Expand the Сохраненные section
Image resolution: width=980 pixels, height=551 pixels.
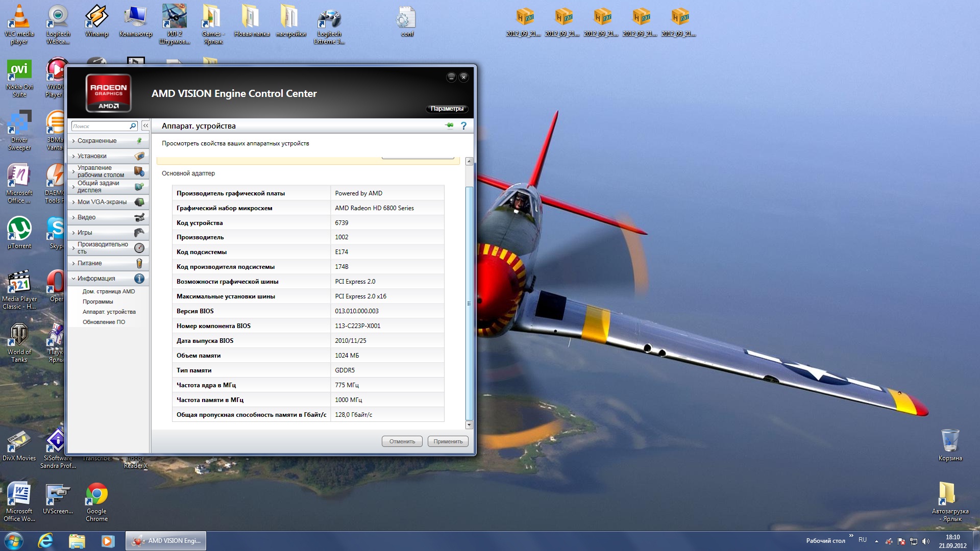tap(97, 141)
